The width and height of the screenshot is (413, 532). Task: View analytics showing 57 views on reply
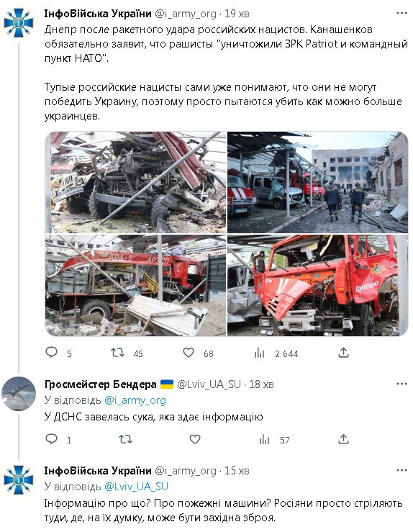pos(264,440)
